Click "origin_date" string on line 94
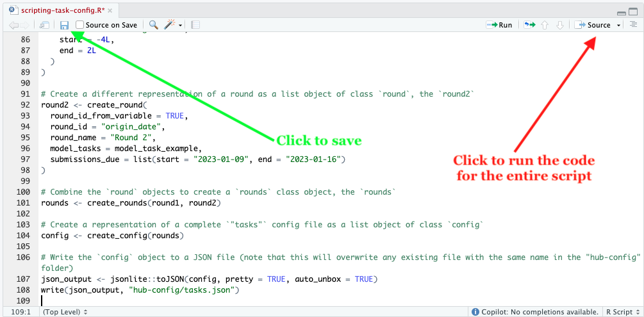644x317 pixels. coord(129,126)
